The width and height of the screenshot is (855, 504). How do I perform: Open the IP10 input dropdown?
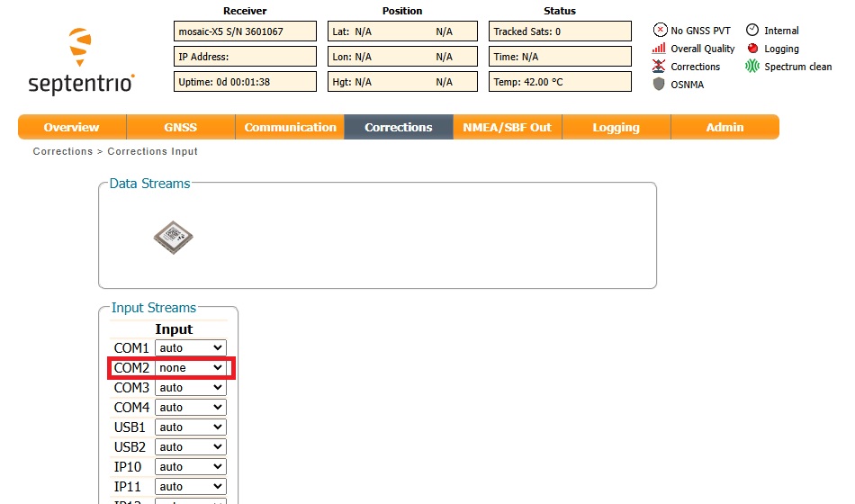click(191, 467)
